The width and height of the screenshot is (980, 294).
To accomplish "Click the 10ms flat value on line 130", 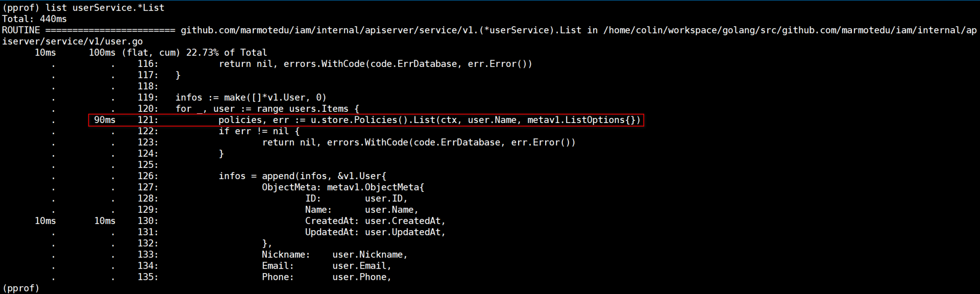I will coord(45,221).
